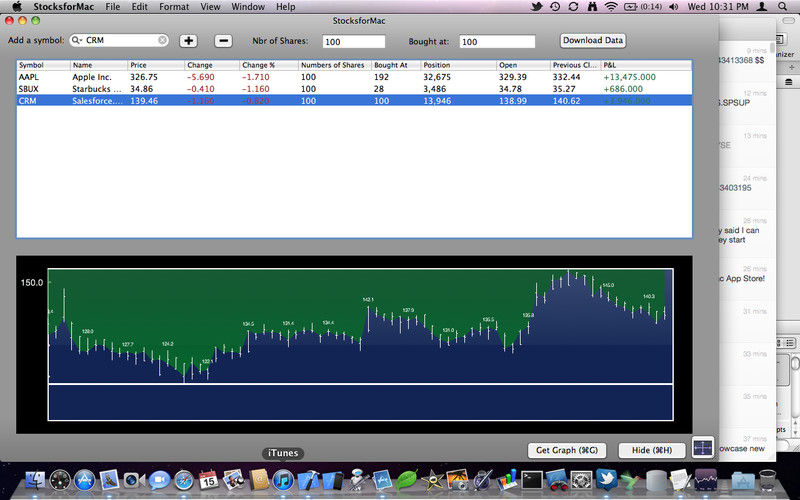Click volume icon in menu bar

[x=673, y=7]
